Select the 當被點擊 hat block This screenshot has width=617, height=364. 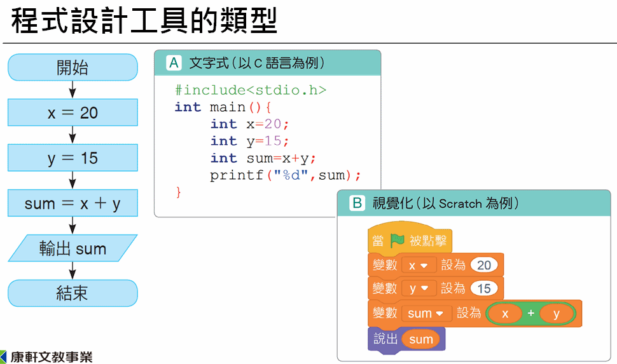pos(410,239)
